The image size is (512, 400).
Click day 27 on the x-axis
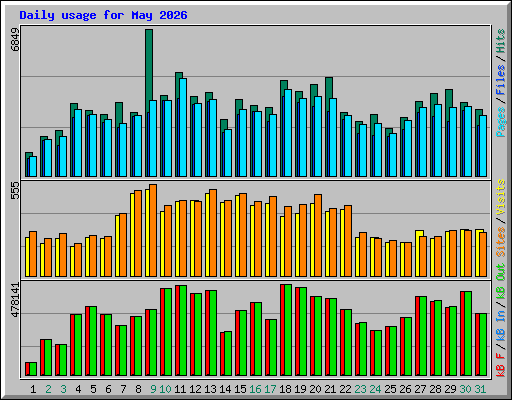click(420, 389)
